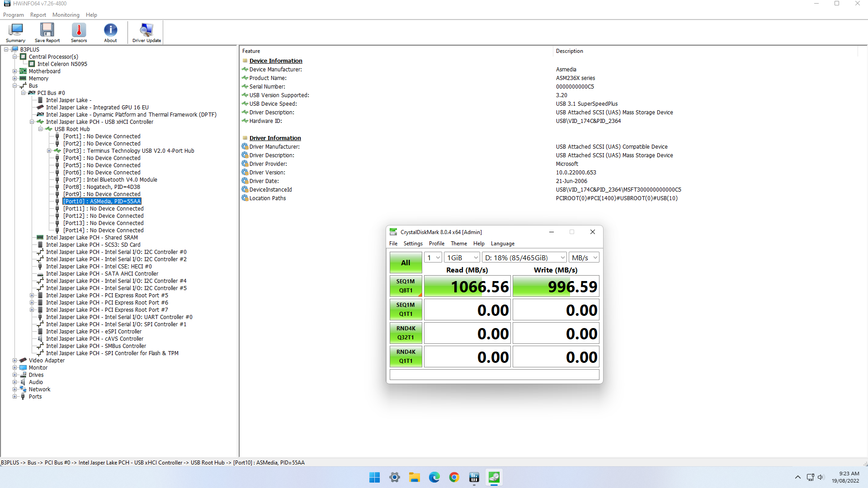Viewport: 868px width, 488px height.
Task: Open Settings gear in the taskbar
Action: coord(395,477)
